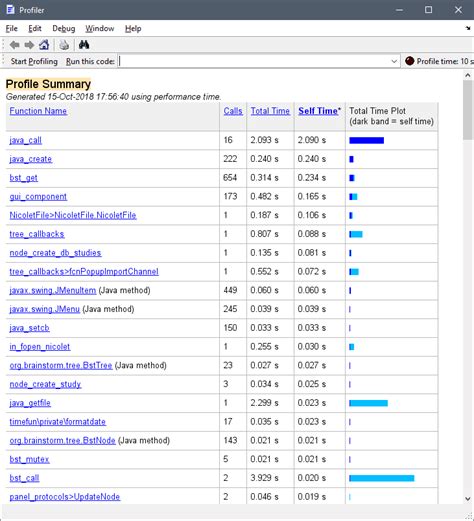Image resolution: width=474 pixels, height=521 pixels.
Task: Open bst_call function details
Action: [x=24, y=478]
